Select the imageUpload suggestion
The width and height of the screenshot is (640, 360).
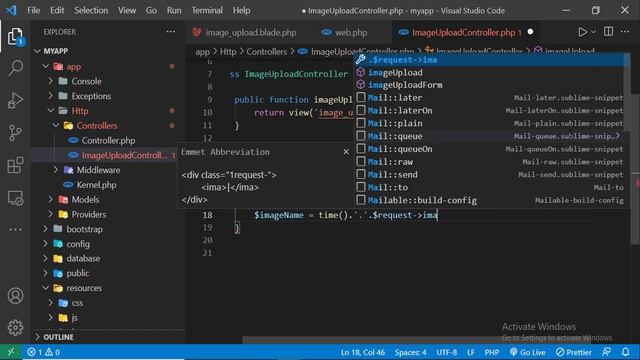489,72
